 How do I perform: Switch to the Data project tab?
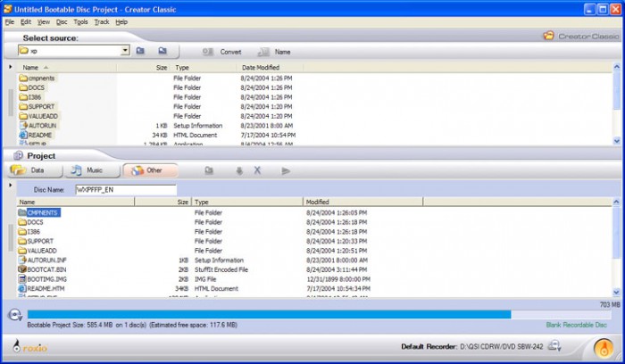click(35, 170)
